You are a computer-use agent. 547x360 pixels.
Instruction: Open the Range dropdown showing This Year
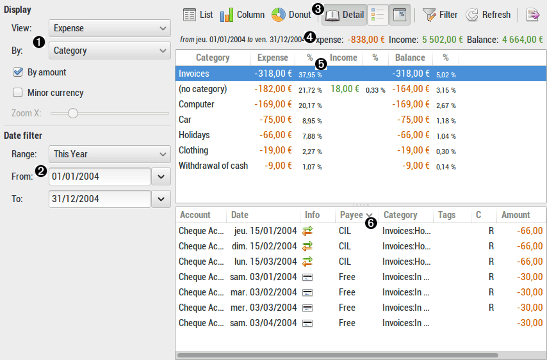pos(110,154)
